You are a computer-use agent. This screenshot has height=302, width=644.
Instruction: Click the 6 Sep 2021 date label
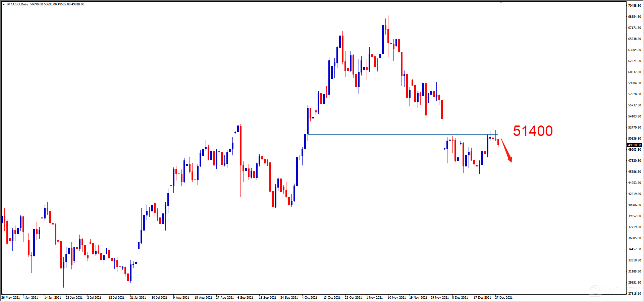pos(245,298)
